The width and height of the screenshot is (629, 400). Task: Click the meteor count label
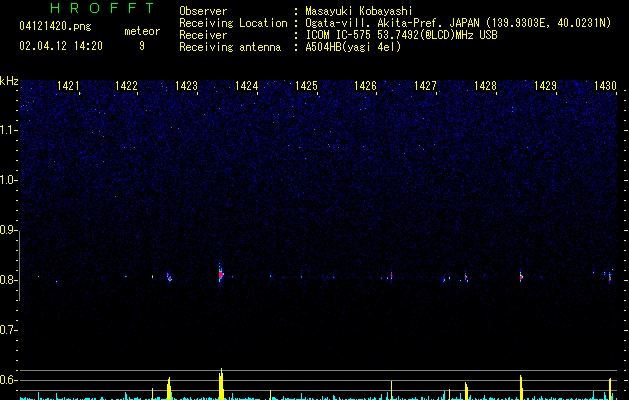click(x=142, y=31)
